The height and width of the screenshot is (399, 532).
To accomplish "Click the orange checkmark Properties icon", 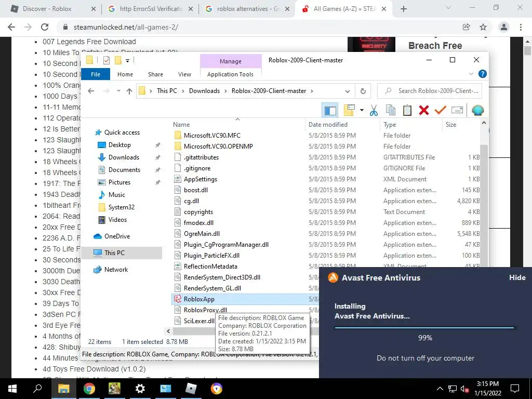I will click(441, 110).
